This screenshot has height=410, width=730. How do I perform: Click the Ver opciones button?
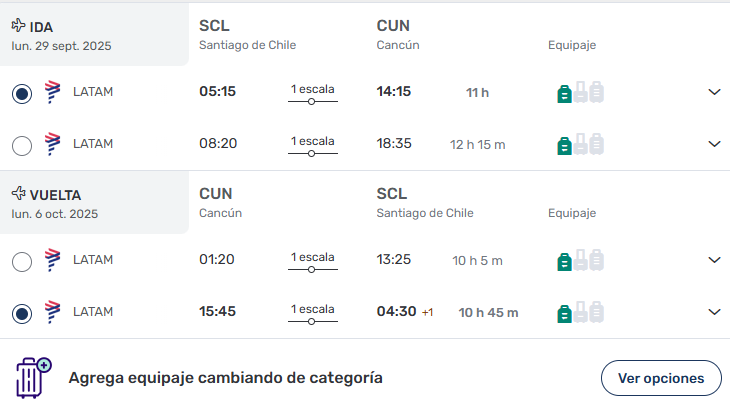pyautogui.click(x=661, y=378)
